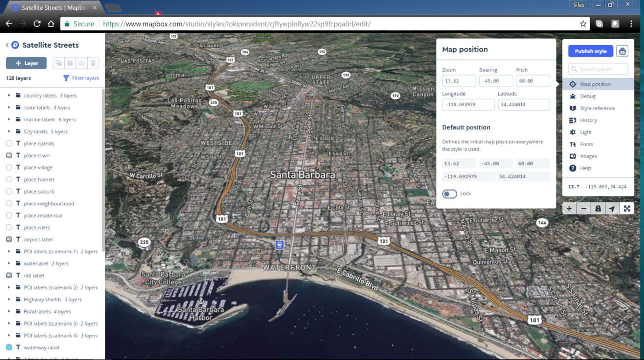Open the Help menu item
This screenshot has height=360, width=644.
[x=598, y=168]
